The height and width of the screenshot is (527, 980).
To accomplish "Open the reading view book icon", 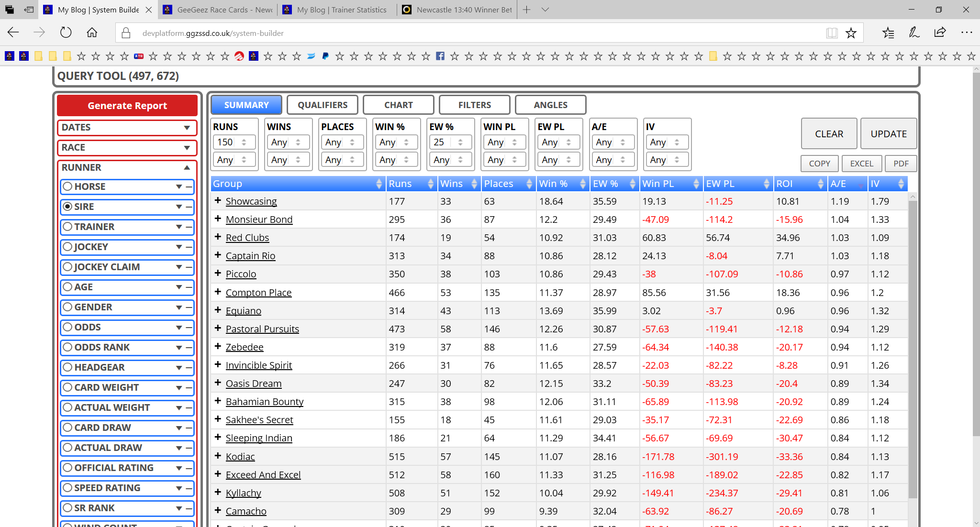I will [832, 33].
